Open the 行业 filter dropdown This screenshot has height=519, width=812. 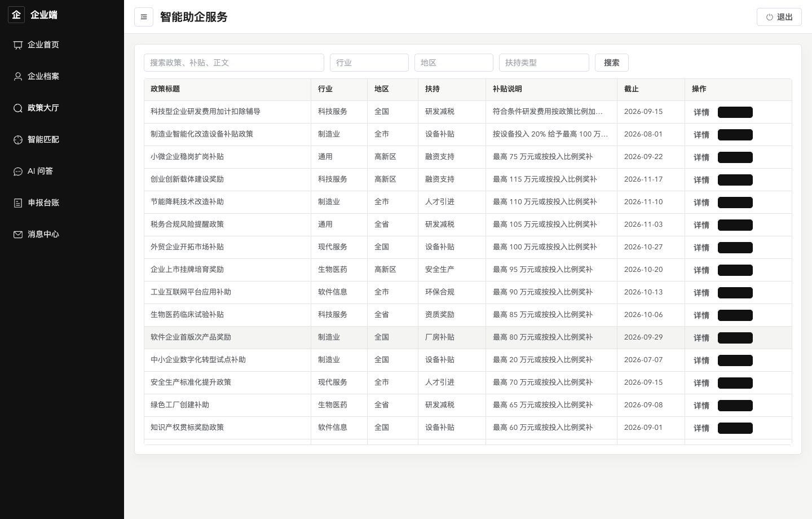pos(369,63)
